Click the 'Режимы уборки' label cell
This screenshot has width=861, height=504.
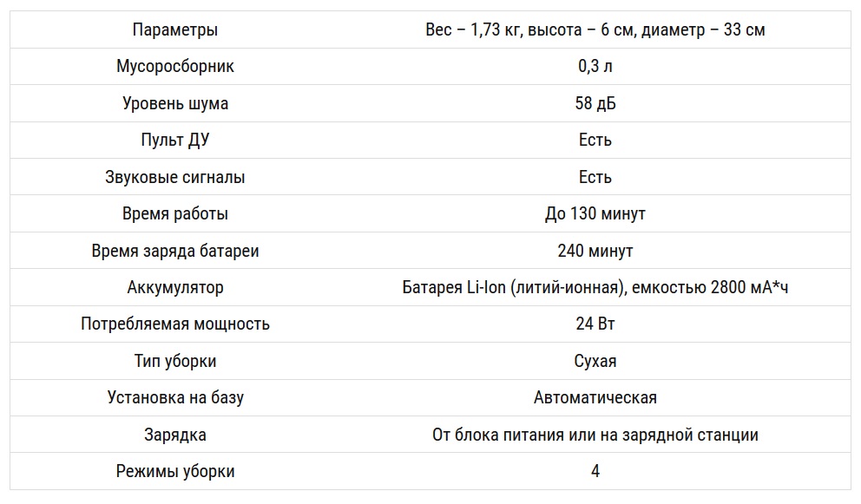pyautogui.click(x=175, y=472)
